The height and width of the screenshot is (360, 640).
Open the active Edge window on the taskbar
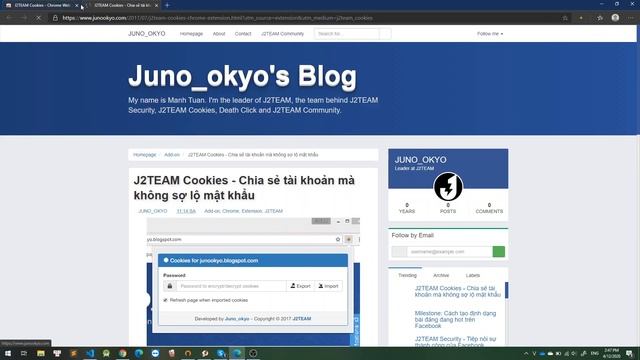pyautogui.click(x=237, y=353)
